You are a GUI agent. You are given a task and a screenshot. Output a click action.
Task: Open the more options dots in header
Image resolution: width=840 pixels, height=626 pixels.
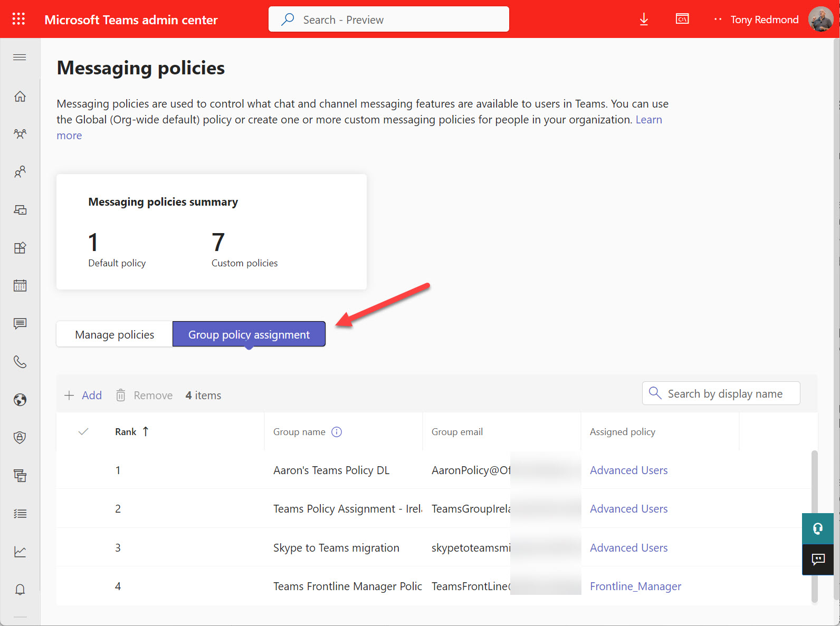click(718, 20)
